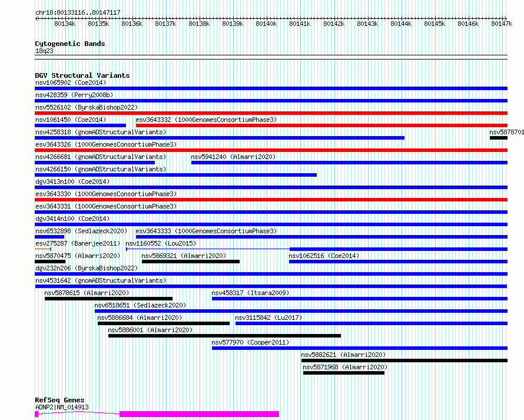The image size is (524, 420).
Task: Click nsv4266681 (gnomADStructuralVariants) label
Action: pyautogui.click(x=101, y=157)
